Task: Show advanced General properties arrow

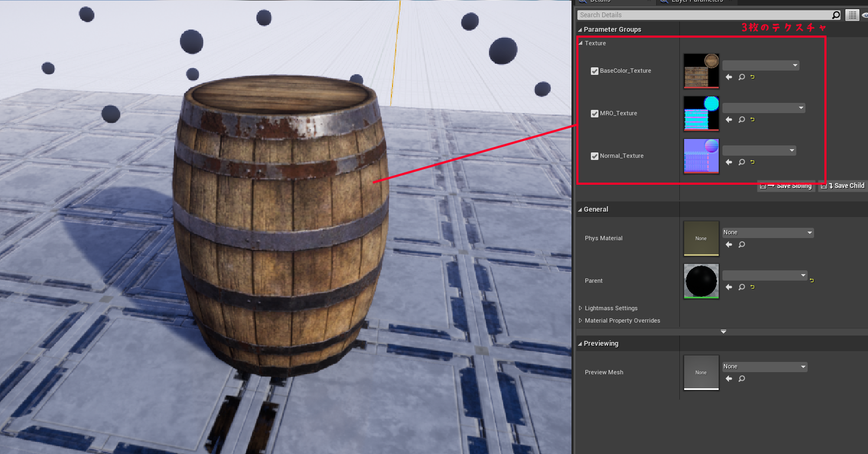Action: click(724, 332)
